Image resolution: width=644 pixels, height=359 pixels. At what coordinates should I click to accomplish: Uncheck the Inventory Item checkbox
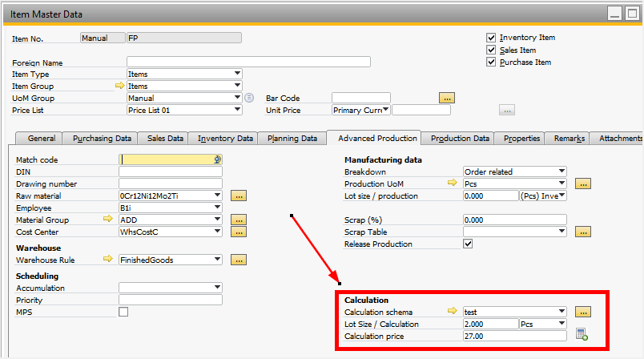492,38
